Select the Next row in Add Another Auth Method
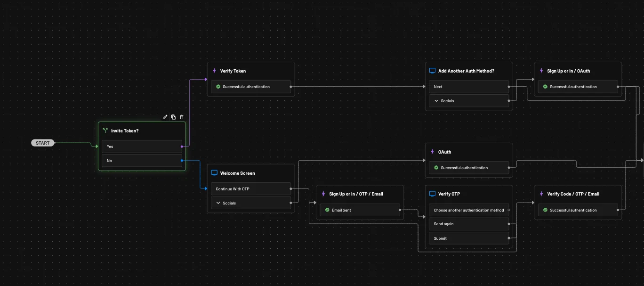This screenshot has height=286, width=644. [x=469, y=87]
